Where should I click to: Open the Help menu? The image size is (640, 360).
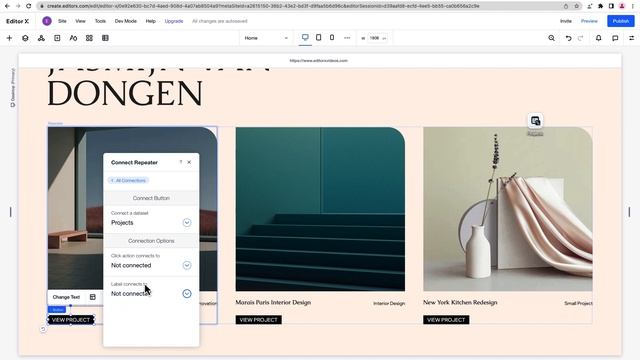151,21
